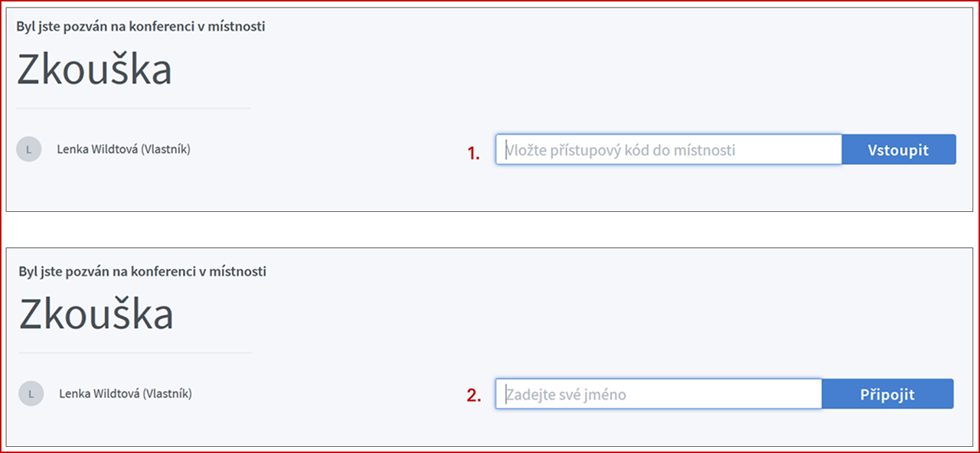Image resolution: width=980 pixels, height=453 pixels.
Task: Click the L avatar in the bottom panel
Action: point(31,394)
